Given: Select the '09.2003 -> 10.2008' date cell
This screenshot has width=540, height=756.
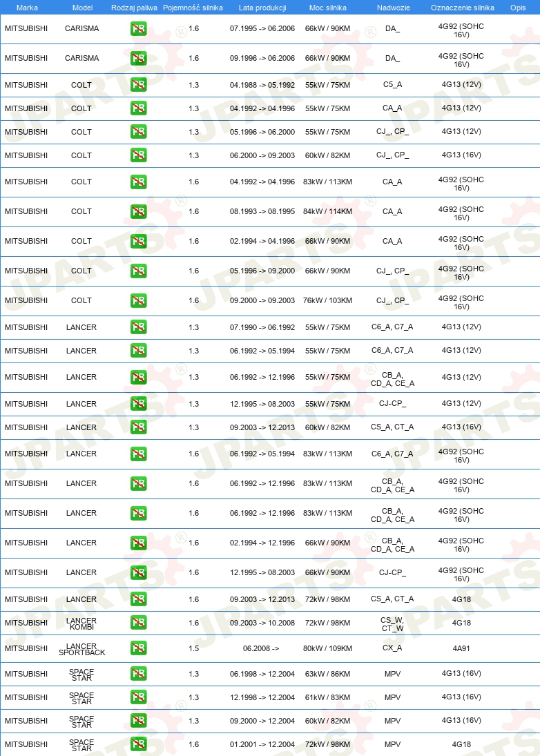Looking at the screenshot, I should (x=262, y=623).
